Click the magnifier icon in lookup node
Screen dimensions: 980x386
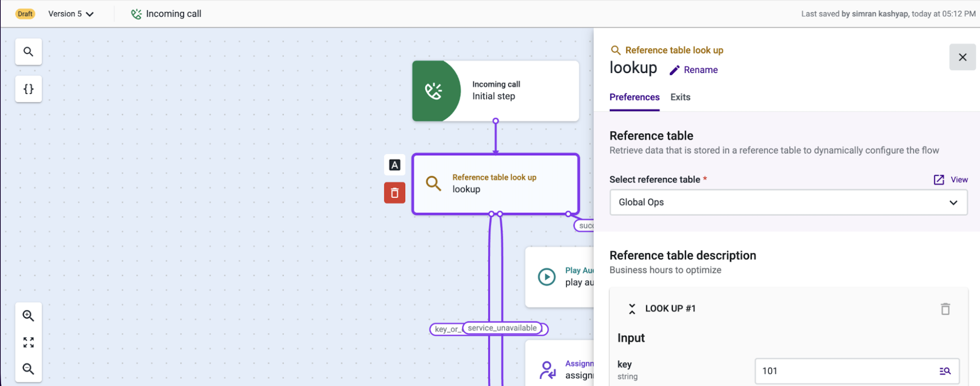tap(433, 183)
